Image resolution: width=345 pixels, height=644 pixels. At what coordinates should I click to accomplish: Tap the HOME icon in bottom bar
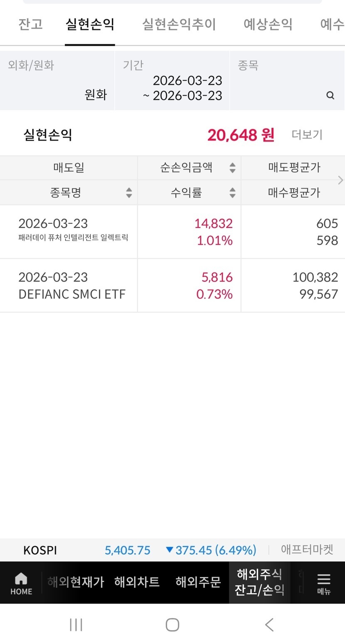pyautogui.click(x=21, y=583)
